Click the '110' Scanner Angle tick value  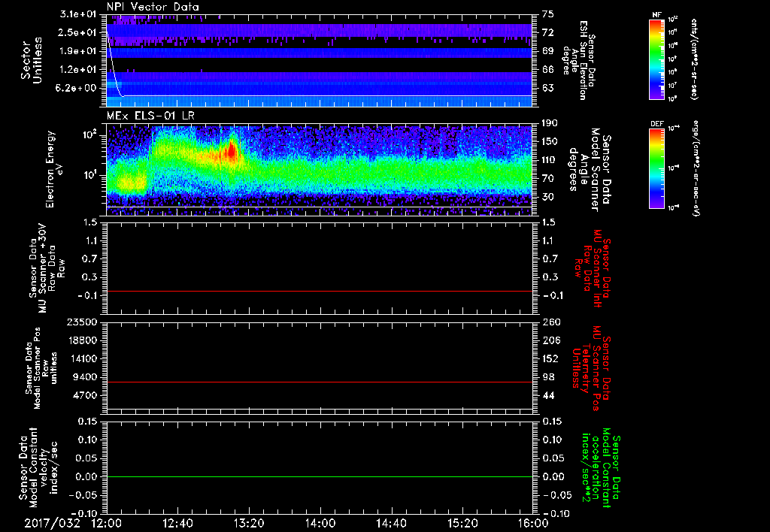(x=550, y=160)
